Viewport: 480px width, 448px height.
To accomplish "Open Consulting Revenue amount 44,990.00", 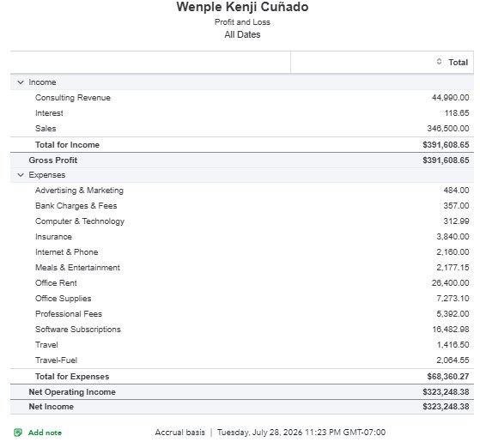I will tap(450, 98).
